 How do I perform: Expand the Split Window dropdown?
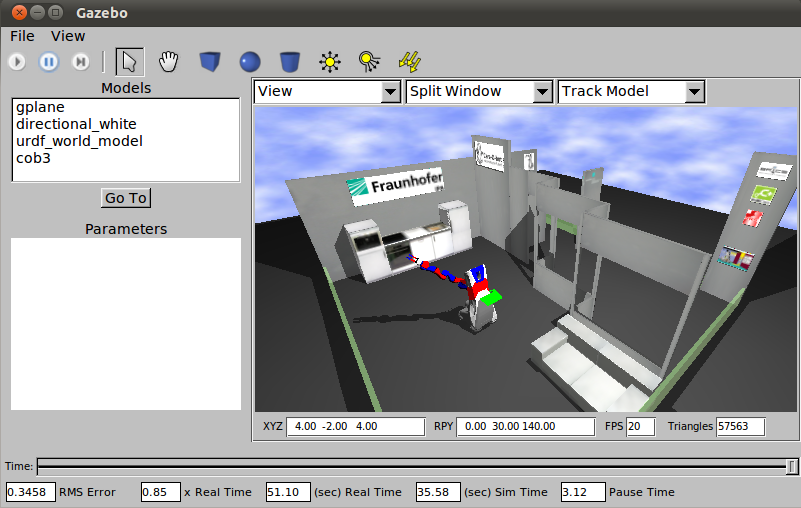pyautogui.click(x=479, y=91)
